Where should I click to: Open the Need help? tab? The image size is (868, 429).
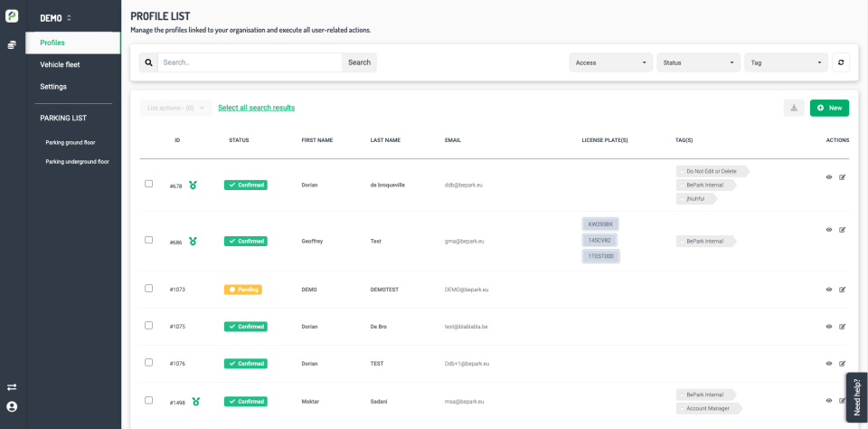tap(857, 396)
